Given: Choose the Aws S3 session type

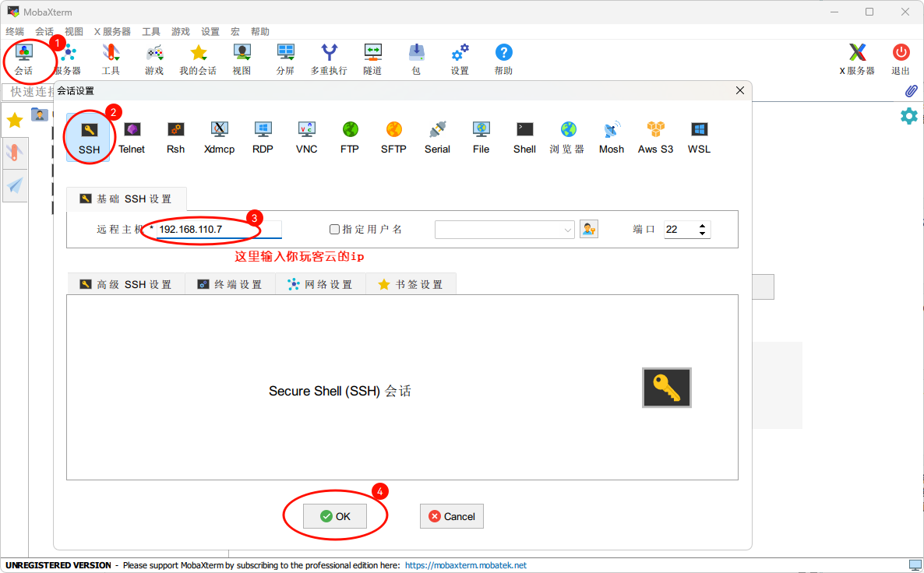Looking at the screenshot, I should coord(655,136).
